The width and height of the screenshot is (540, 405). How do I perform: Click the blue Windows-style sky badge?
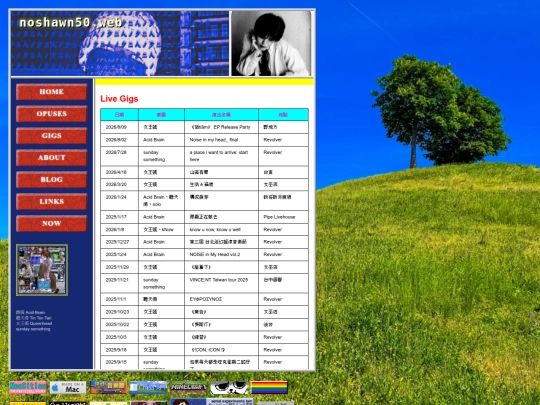click(148, 388)
